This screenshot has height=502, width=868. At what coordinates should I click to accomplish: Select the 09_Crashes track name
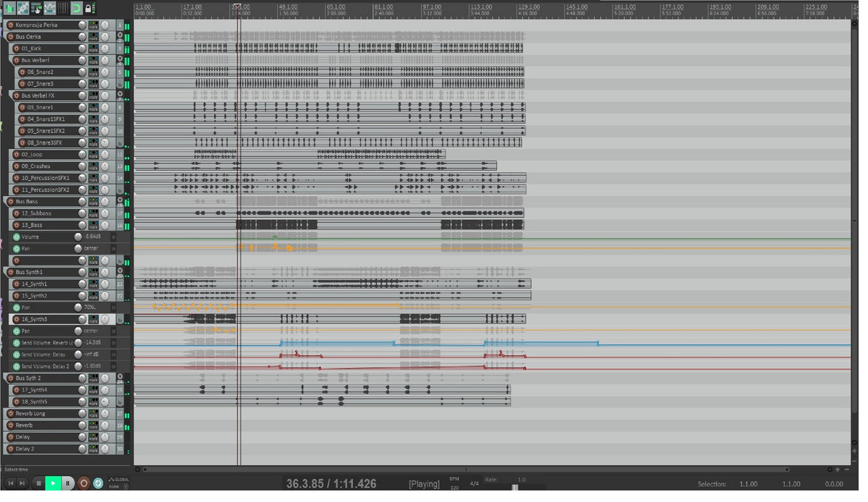42,166
